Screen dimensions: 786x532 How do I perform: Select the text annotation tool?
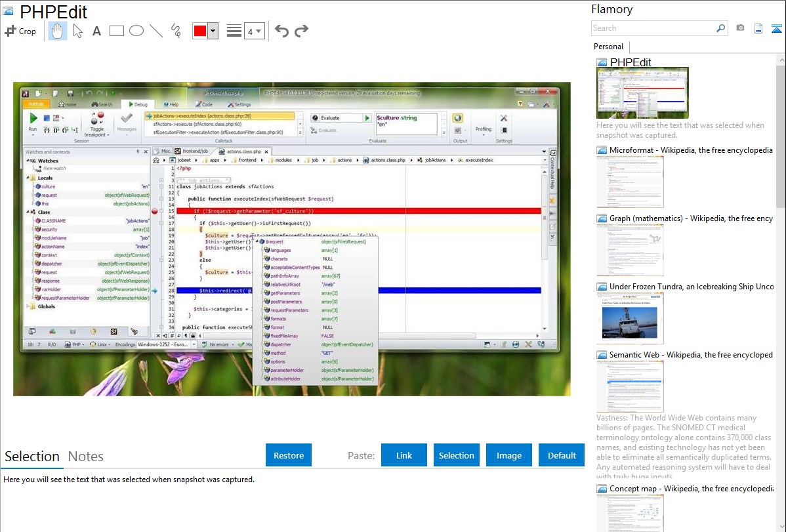pos(96,31)
